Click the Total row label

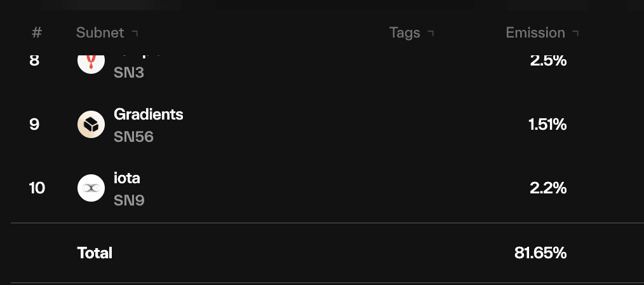pos(95,253)
